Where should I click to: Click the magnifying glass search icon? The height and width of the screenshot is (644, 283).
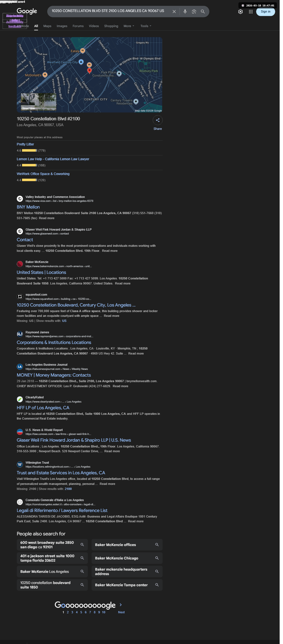[203, 11]
